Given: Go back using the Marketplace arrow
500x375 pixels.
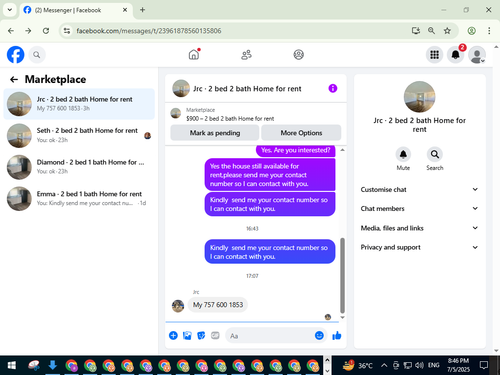Looking at the screenshot, I should (x=14, y=79).
